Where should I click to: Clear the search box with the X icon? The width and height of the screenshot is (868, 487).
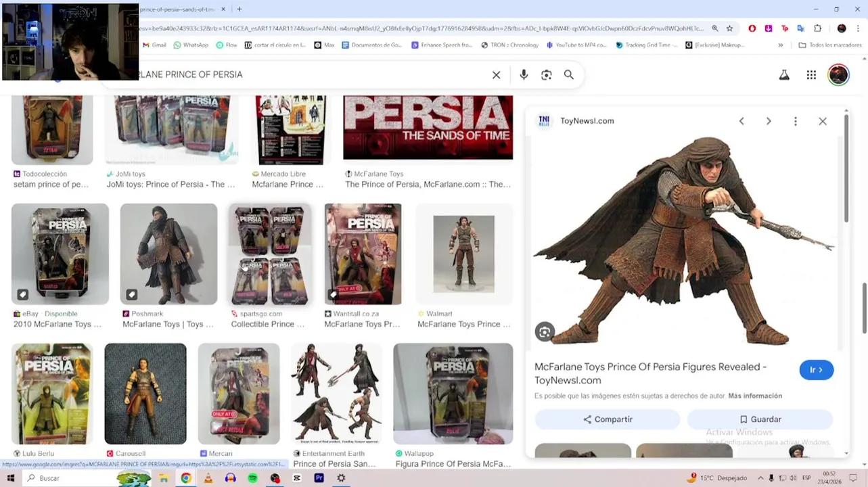[496, 75]
